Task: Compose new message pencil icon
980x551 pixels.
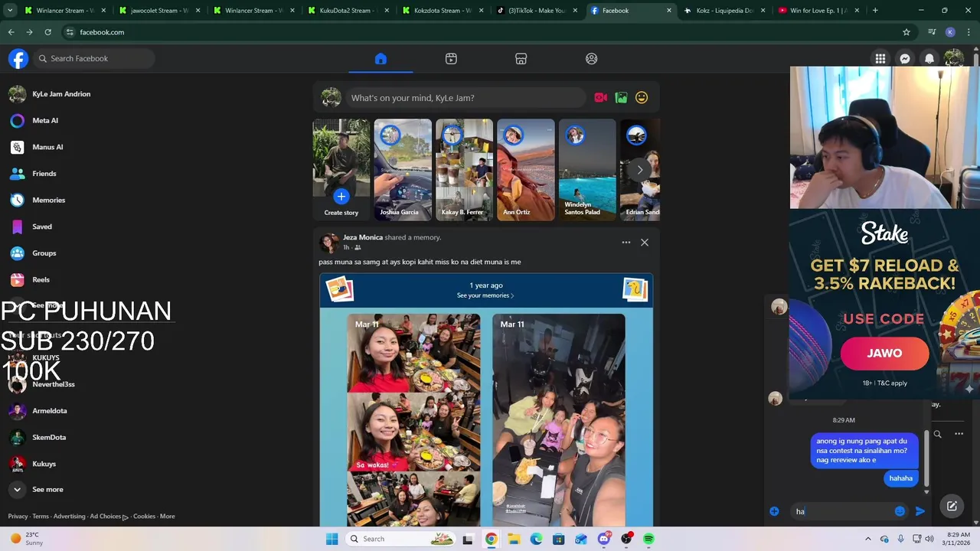Action: tap(952, 506)
